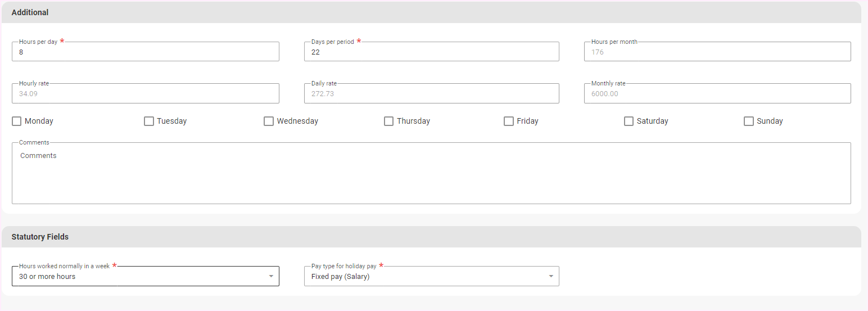Enable the Tuesday checkbox
The image size is (868, 311).
[149, 121]
